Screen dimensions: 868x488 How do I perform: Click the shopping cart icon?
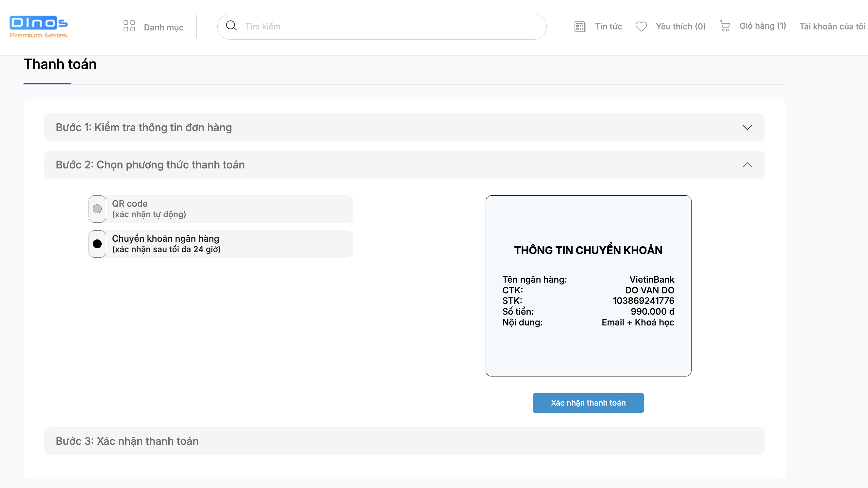725,26
